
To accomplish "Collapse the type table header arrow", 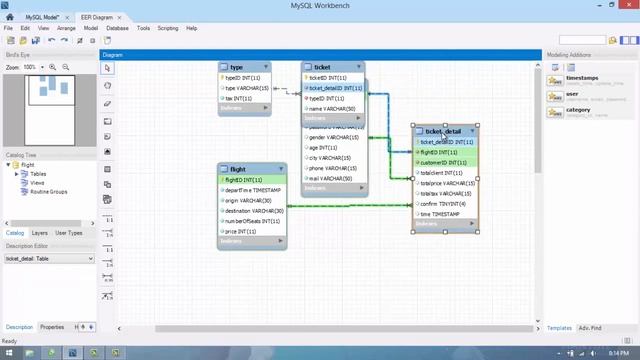I will pyautogui.click(x=266, y=67).
